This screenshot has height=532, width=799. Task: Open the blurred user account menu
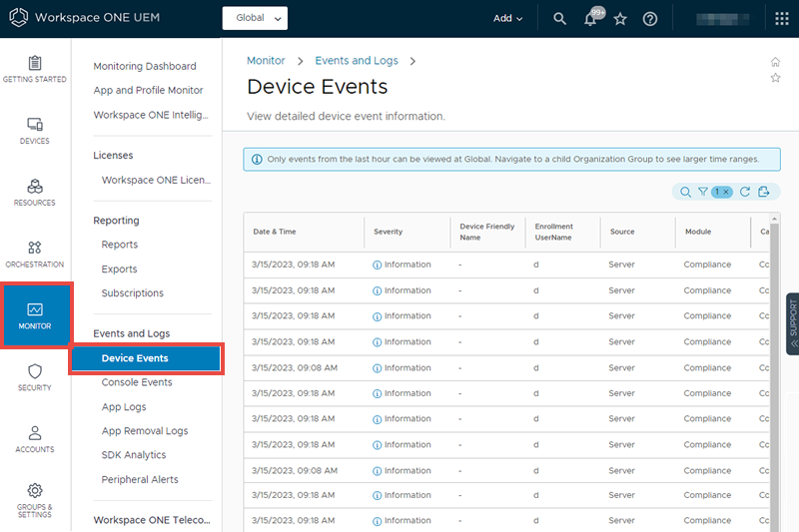(722, 19)
